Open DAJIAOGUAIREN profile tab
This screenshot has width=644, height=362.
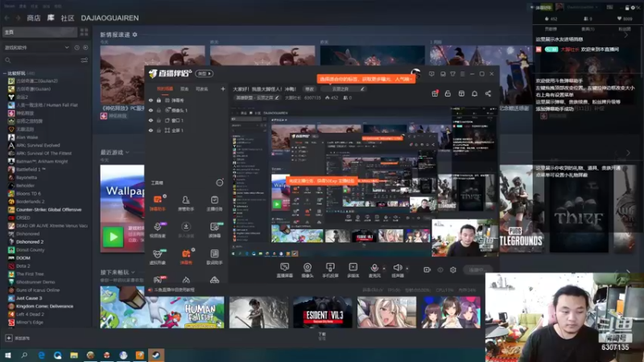[x=109, y=18]
